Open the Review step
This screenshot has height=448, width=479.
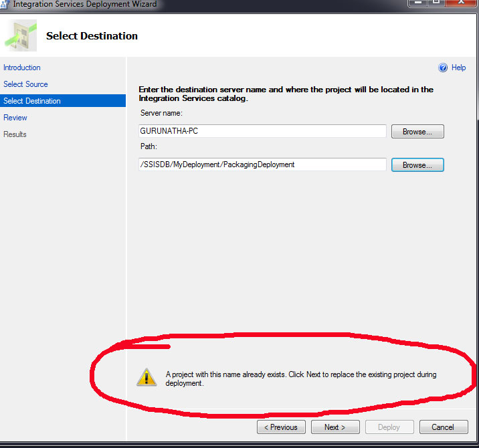15,118
